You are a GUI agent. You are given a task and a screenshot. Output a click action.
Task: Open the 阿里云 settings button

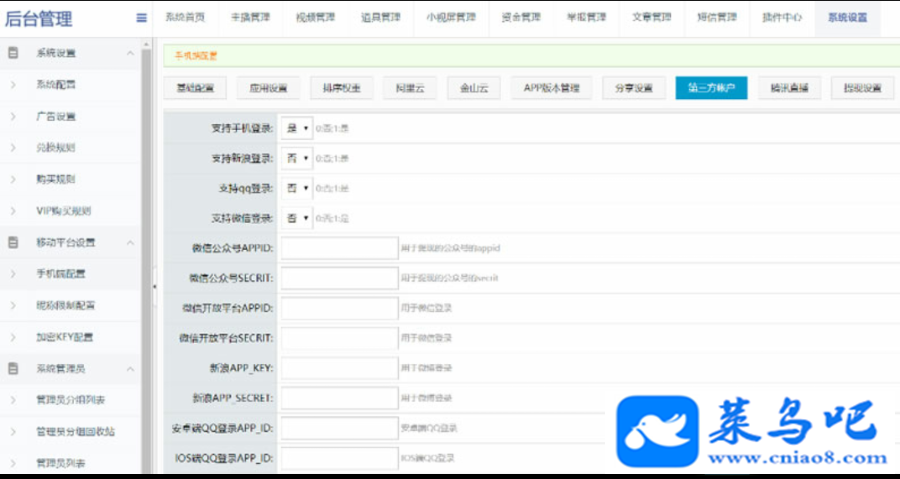click(410, 88)
